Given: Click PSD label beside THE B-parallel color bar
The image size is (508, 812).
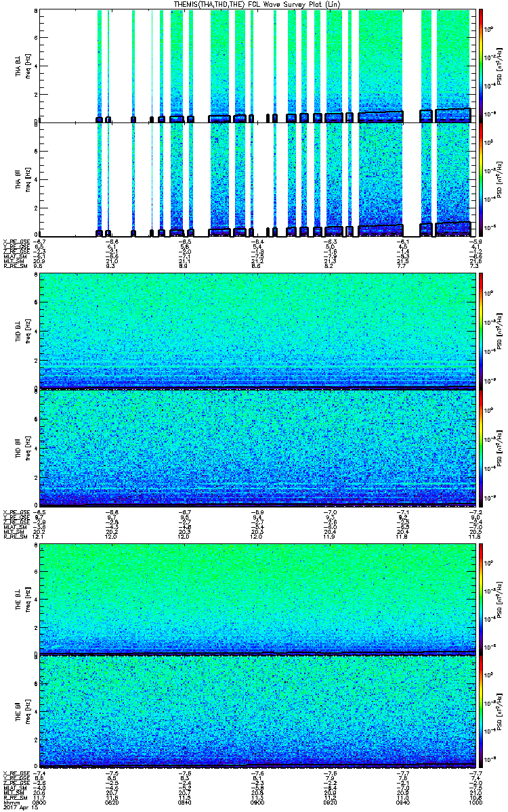Looking at the screenshot, I should point(501,712).
